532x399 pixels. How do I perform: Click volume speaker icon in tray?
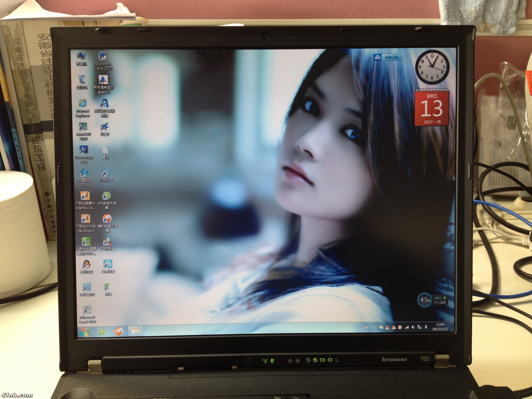click(x=413, y=327)
